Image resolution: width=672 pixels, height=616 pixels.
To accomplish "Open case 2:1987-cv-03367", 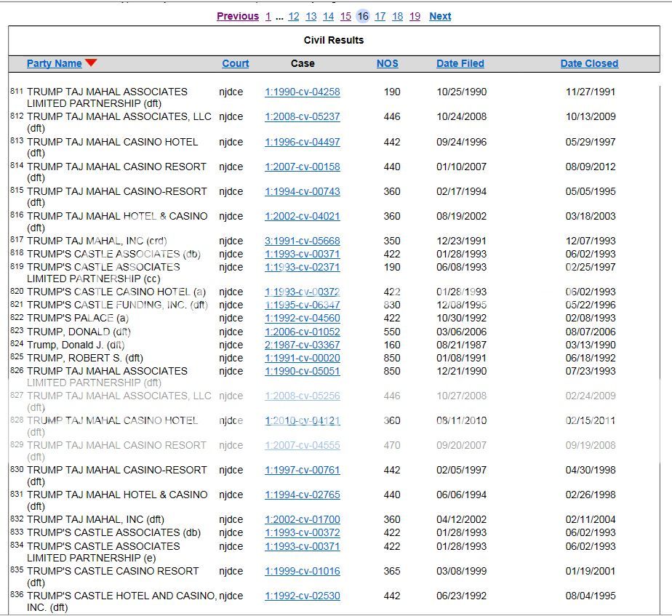I will [x=302, y=345].
